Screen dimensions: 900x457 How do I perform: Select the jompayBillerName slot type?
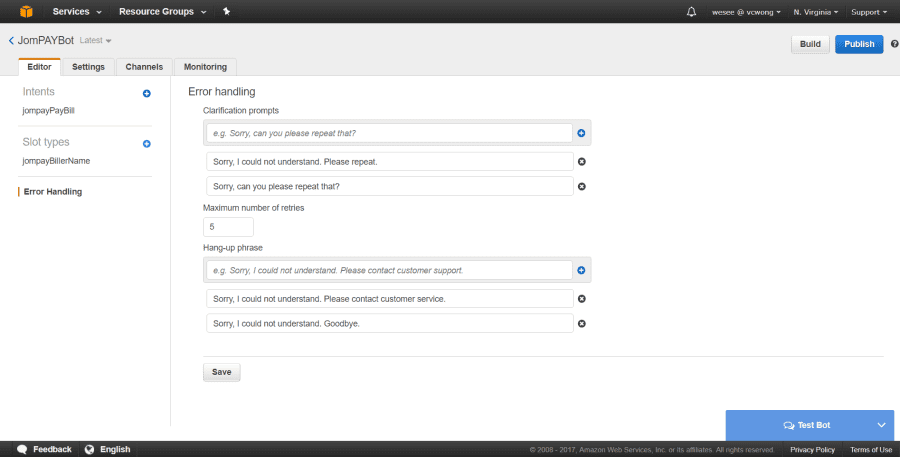point(56,161)
